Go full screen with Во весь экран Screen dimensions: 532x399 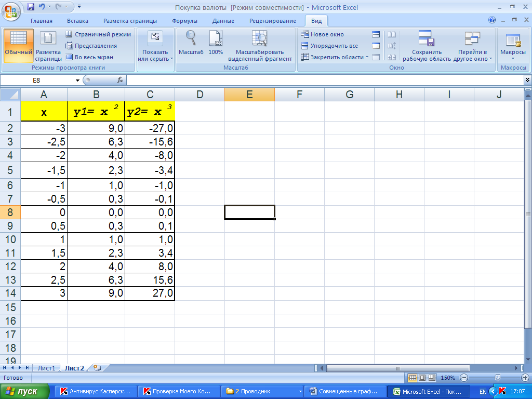[89, 57]
